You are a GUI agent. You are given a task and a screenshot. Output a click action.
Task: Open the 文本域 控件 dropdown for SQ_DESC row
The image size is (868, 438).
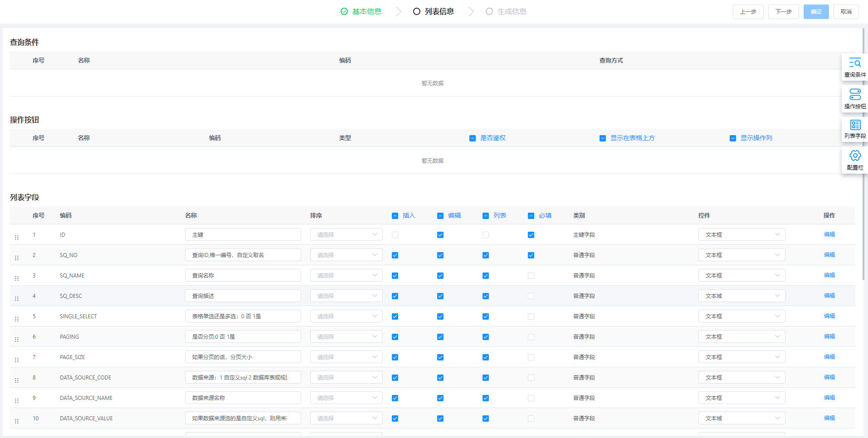point(742,296)
